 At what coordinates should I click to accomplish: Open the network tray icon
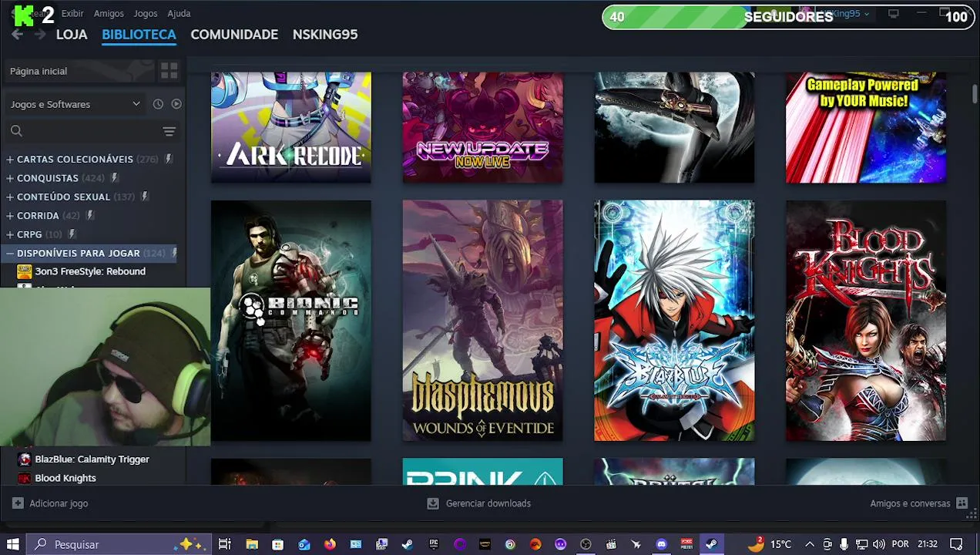[x=861, y=544]
